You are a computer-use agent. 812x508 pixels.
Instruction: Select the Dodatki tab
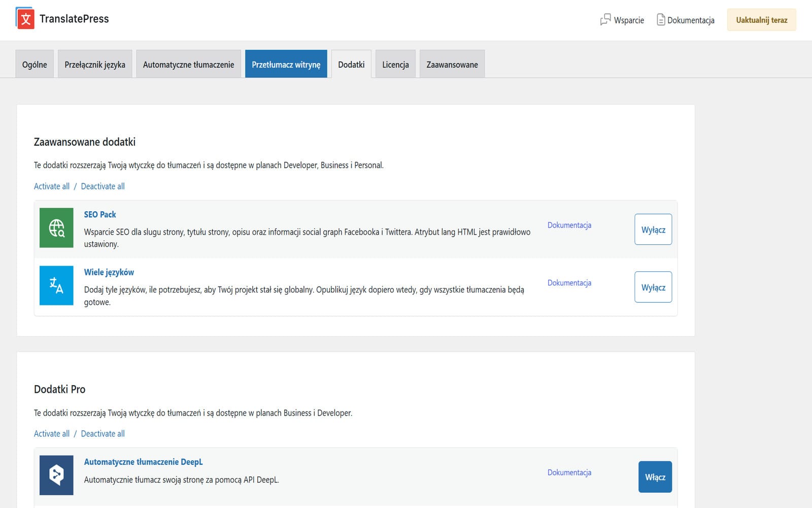(x=351, y=64)
